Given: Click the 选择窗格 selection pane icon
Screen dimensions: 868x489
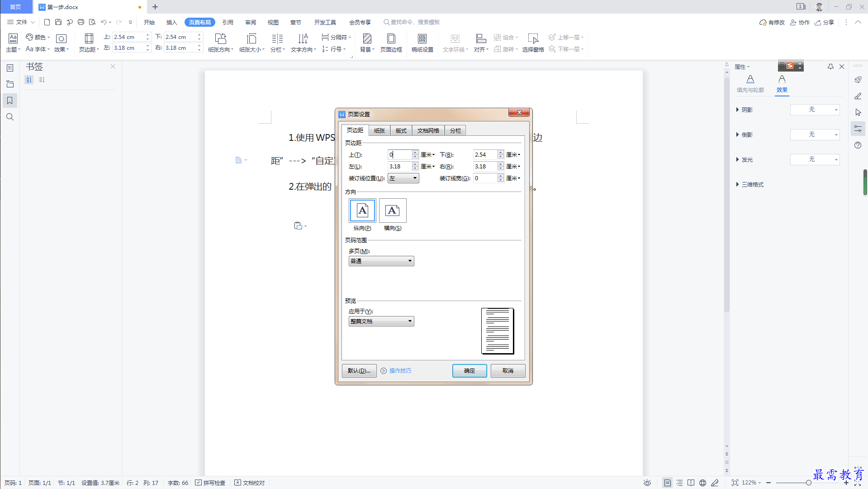Looking at the screenshot, I should pyautogui.click(x=533, y=43).
